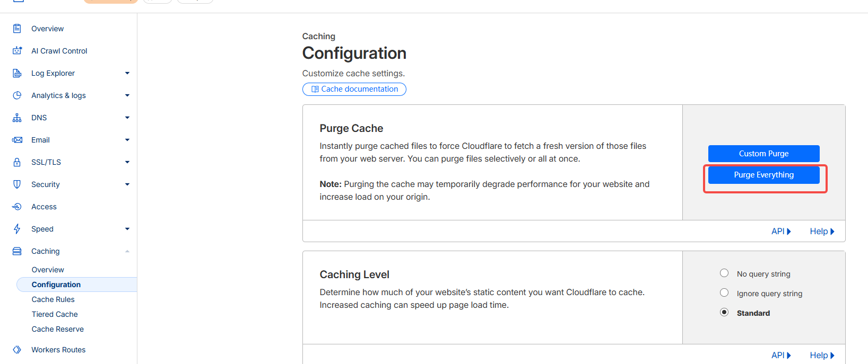The height and width of the screenshot is (364, 868).
Task: Open the Tiered Cache page
Action: [55, 314]
